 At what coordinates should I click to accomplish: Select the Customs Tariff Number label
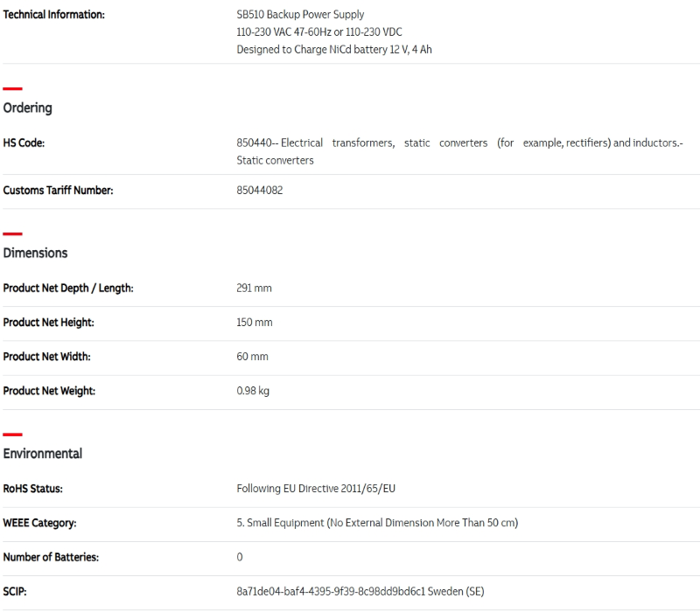tap(58, 191)
